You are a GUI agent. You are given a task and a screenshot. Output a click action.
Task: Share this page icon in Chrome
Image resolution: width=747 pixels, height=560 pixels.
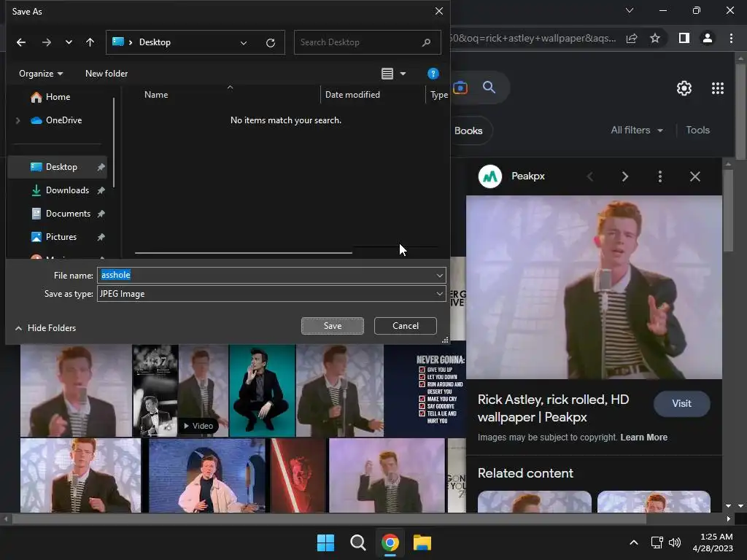coord(632,39)
